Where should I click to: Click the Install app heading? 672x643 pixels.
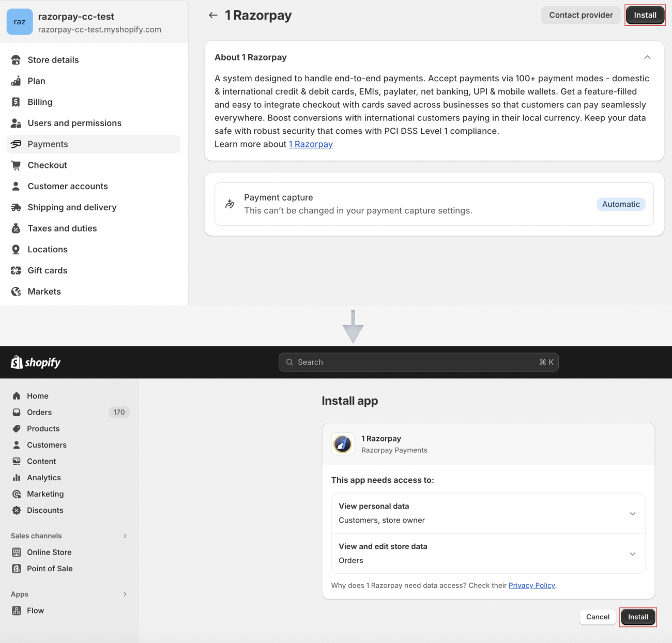350,401
